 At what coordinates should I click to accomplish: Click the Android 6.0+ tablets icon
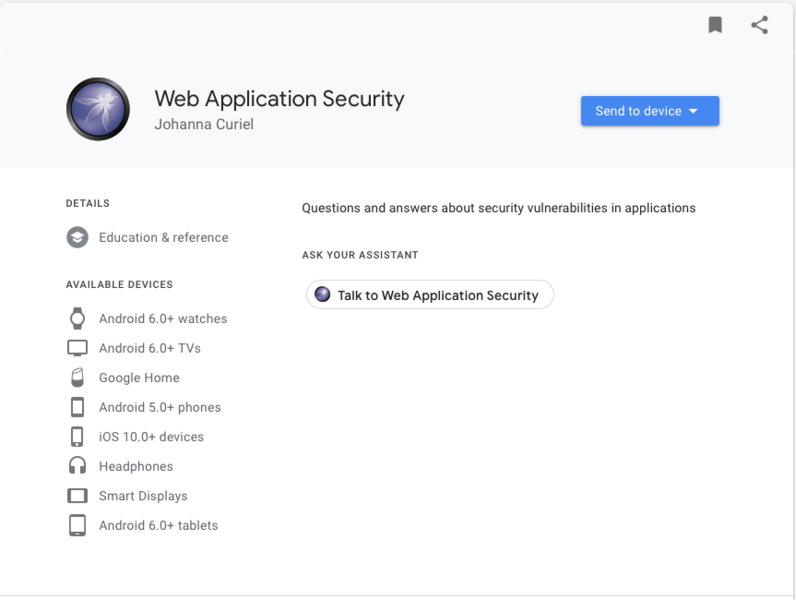pyautogui.click(x=77, y=525)
